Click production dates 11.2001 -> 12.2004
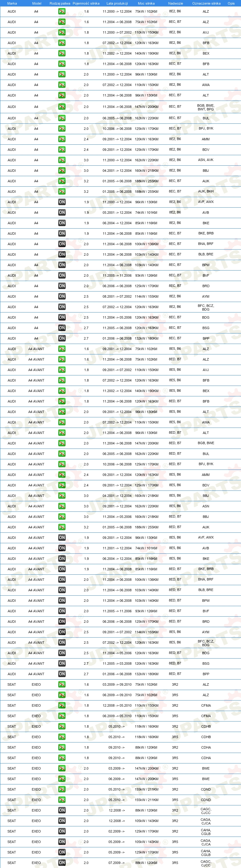The image size is (241, 868). 117,548
